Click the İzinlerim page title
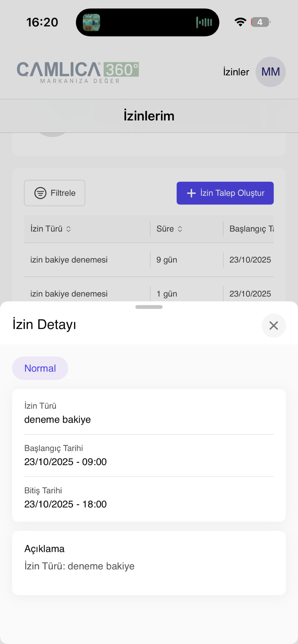The image size is (298, 644). coord(149,116)
